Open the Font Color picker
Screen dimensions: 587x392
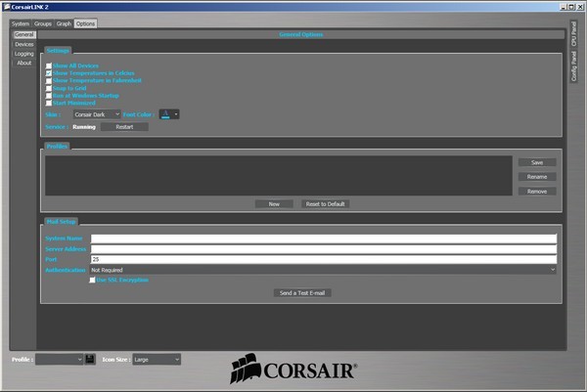click(x=169, y=114)
